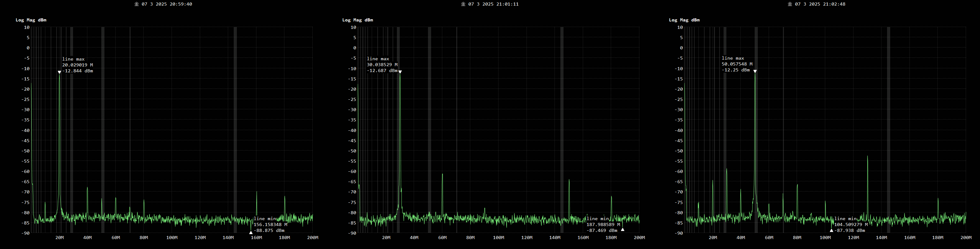The width and height of the screenshot is (980, 249).
Task: Click the Log Mag dBm label of middle plot
Action: pos(358,20)
